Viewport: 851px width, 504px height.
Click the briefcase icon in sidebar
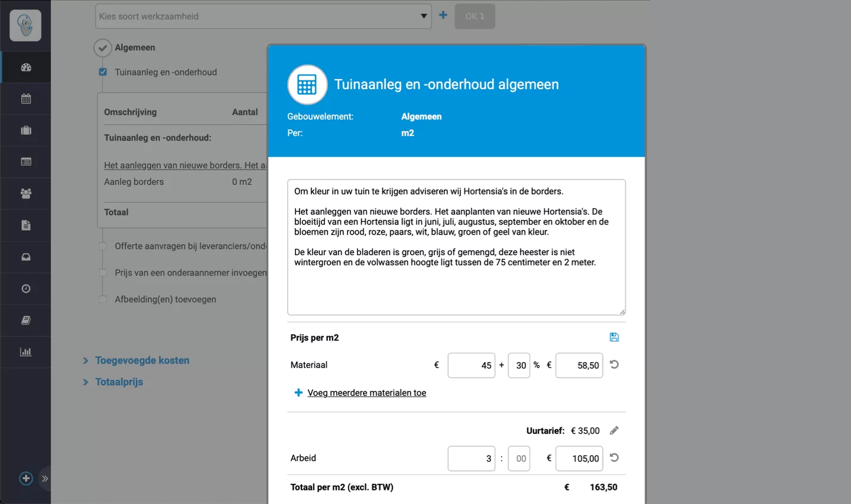point(26,131)
